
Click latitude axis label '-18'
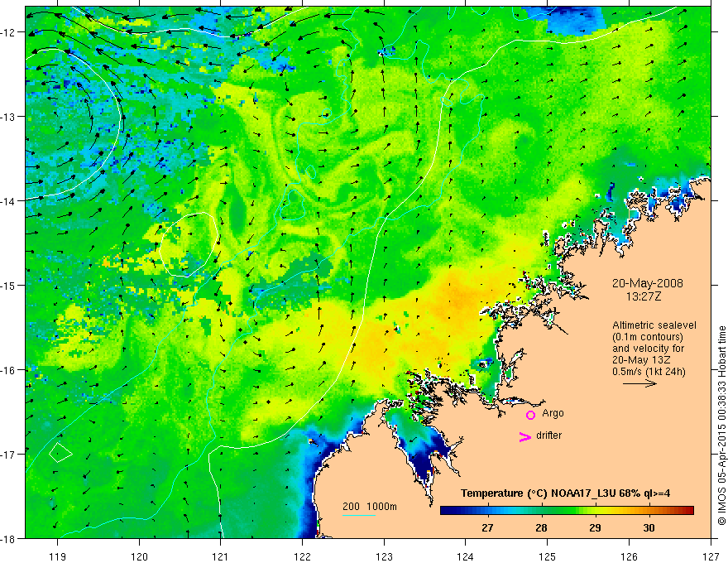pos(8,538)
